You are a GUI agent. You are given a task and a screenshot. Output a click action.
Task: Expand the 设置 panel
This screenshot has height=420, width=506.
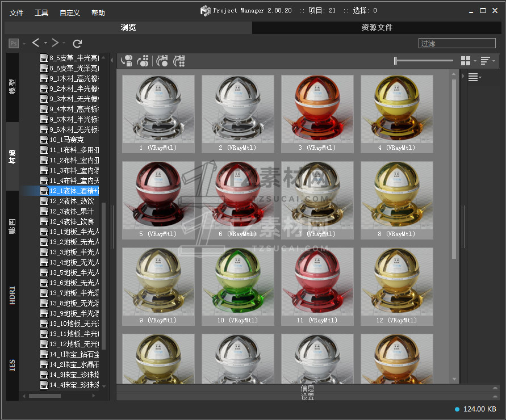coord(307,397)
